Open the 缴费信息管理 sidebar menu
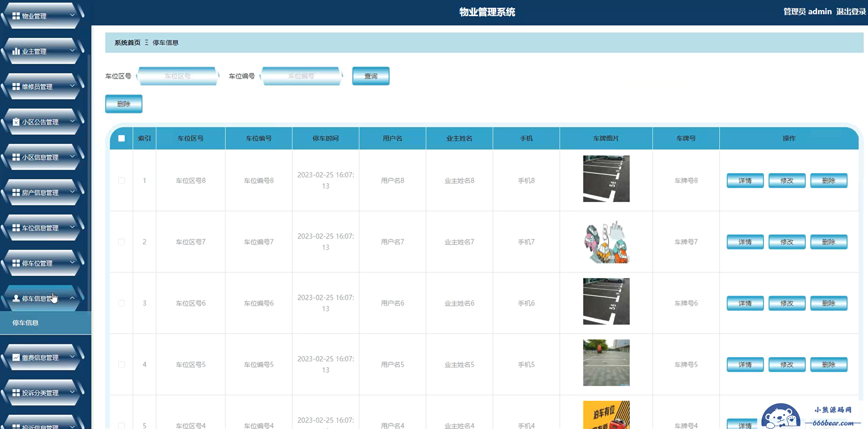This screenshot has width=868, height=429. [42, 357]
